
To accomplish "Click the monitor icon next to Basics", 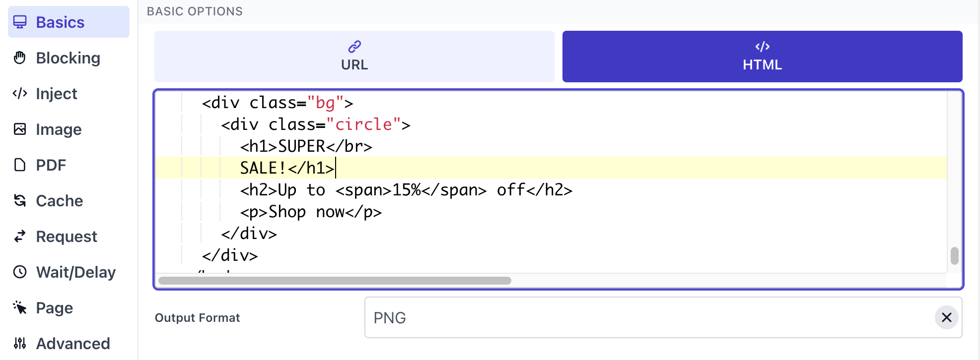I will [x=20, y=22].
